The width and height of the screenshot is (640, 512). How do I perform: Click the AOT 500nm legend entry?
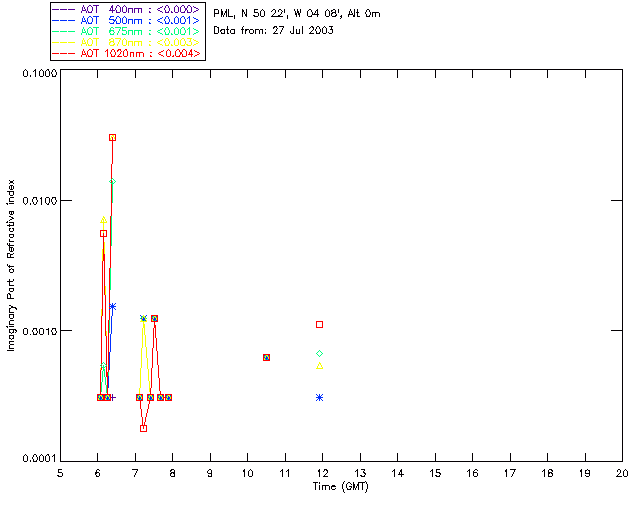point(126,20)
